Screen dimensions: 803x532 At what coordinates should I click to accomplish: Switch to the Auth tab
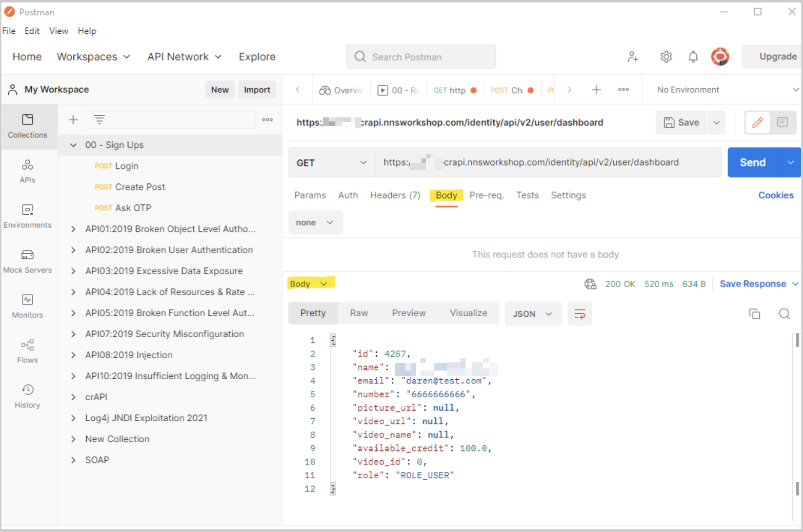tap(348, 195)
